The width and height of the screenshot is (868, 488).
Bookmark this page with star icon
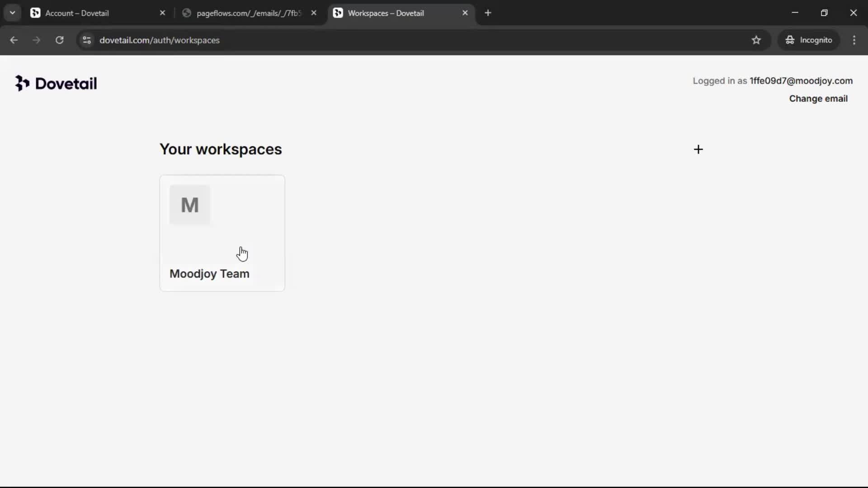756,40
